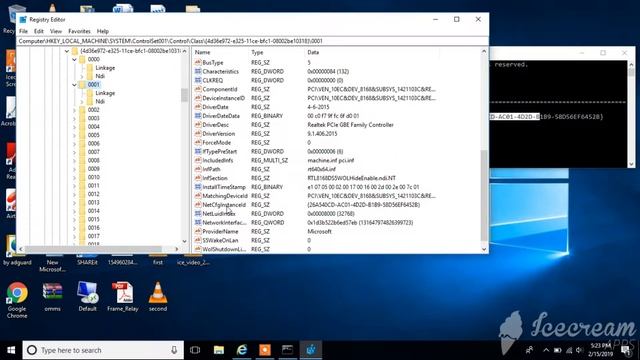Expand the 0007 registry key

[x=74, y=152]
